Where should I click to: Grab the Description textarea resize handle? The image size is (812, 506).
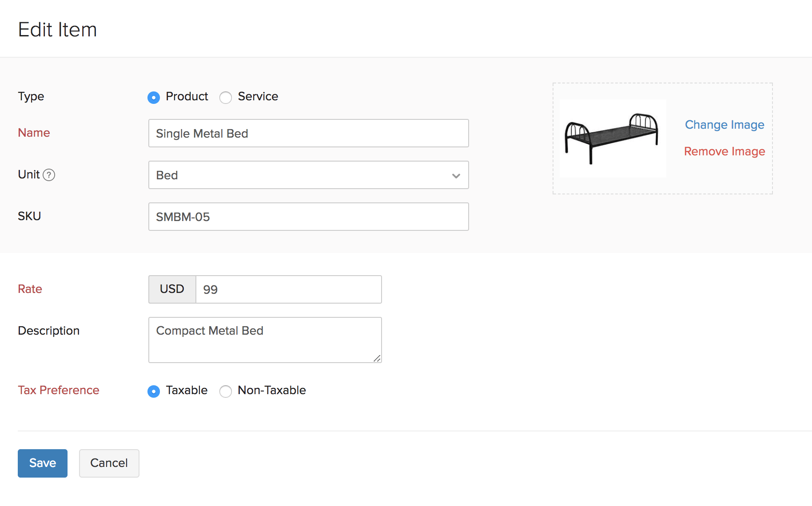[377, 359]
